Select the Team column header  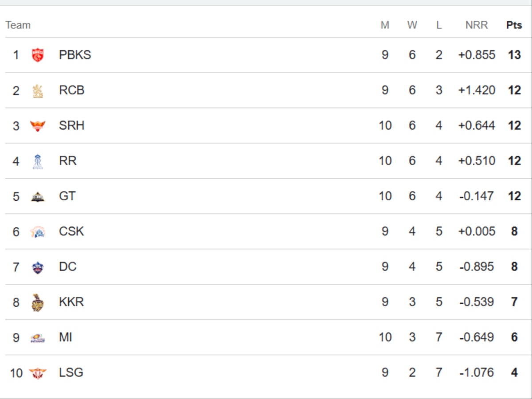[x=18, y=25]
